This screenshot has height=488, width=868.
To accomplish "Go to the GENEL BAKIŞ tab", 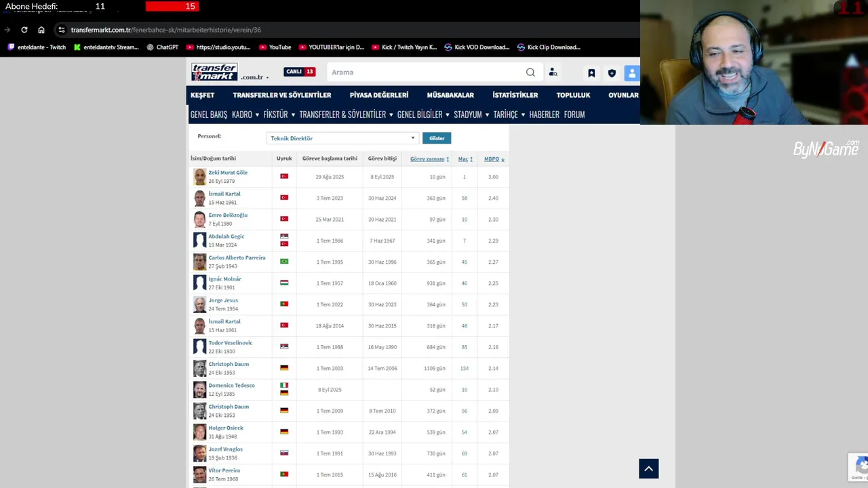I will click(209, 115).
